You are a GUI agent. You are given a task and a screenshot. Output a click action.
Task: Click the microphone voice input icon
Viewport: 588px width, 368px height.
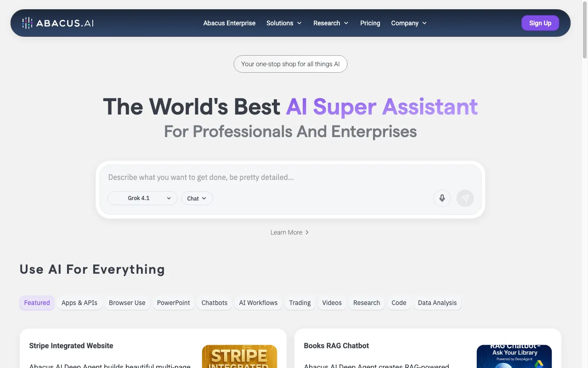(x=442, y=198)
